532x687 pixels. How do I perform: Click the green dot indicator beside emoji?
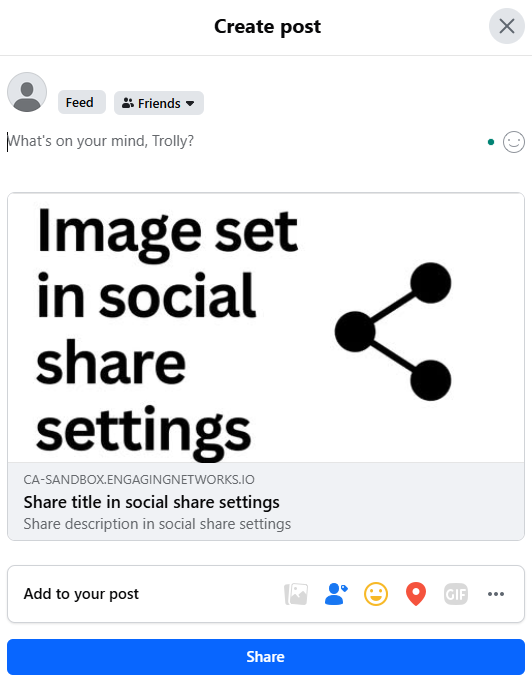491,142
